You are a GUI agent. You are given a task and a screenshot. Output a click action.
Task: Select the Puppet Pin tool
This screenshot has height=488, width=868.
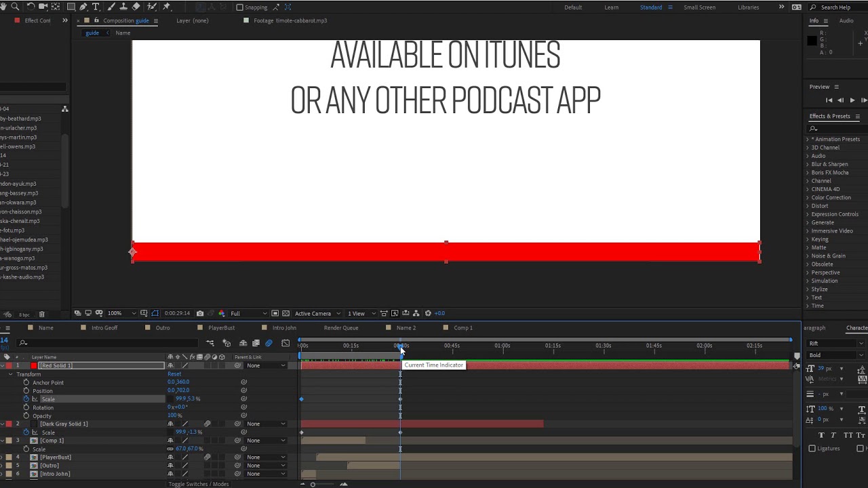(x=167, y=7)
